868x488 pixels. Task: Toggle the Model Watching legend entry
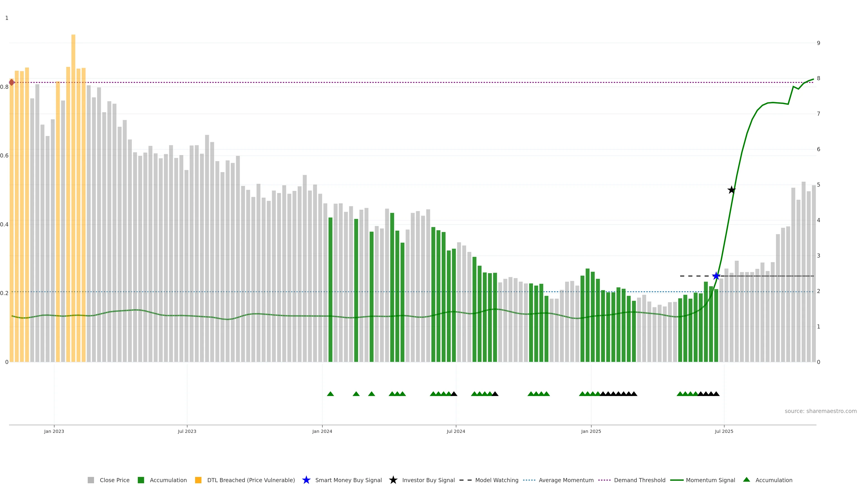click(497, 480)
